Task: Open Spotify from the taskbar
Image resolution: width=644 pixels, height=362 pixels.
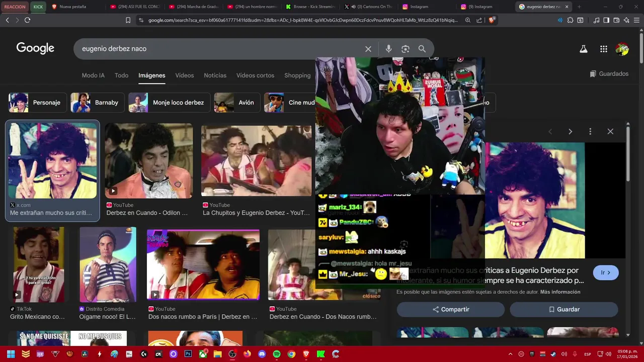Action: pos(277,354)
